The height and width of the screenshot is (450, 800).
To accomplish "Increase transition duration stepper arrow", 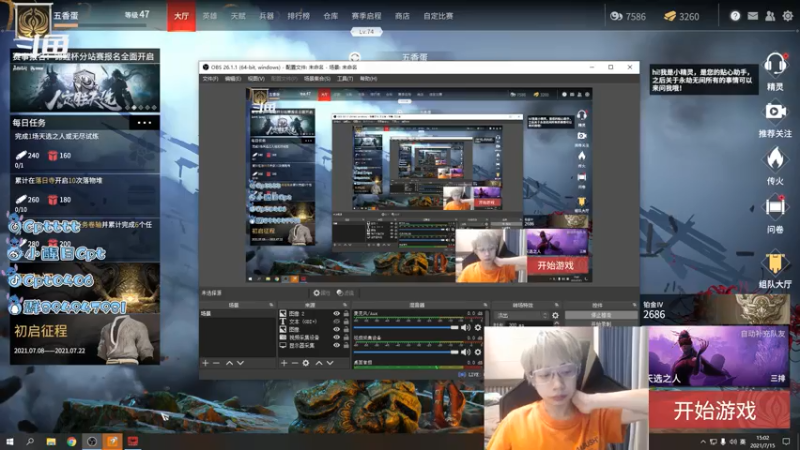I will pos(557,323).
